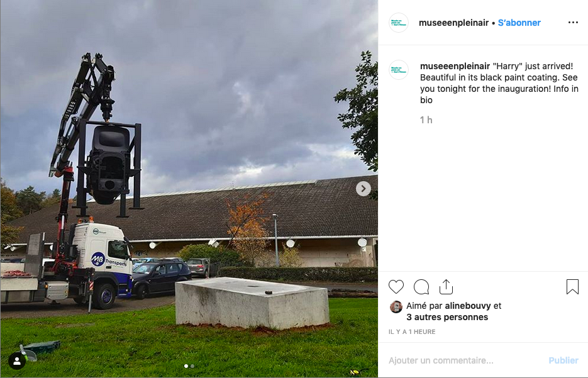
Task: Follow the account via S'abonner
Action: (x=519, y=23)
